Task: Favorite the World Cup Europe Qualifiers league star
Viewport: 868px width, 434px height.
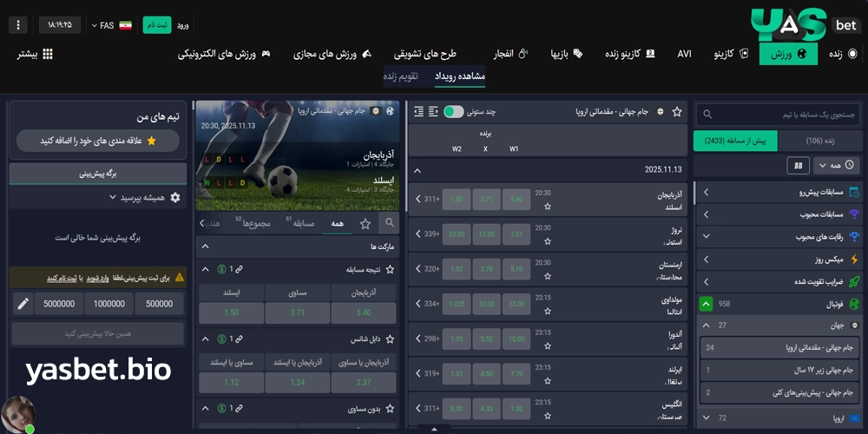Action: coord(677,112)
